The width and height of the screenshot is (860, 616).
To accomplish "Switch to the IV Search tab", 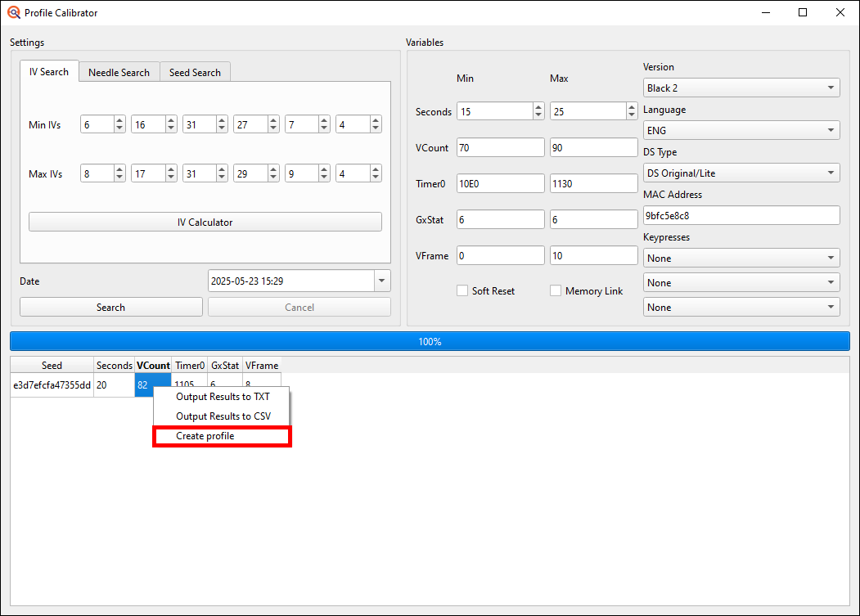I will tap(49, 72).
